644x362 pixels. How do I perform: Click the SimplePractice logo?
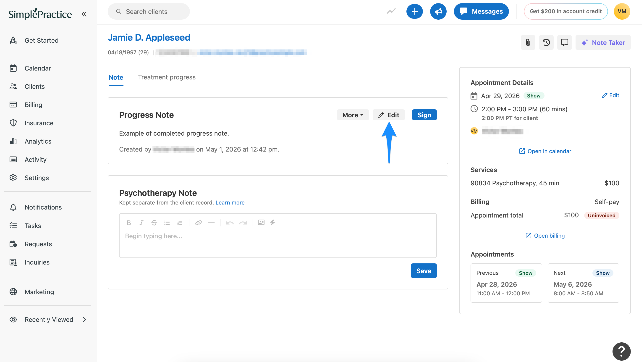click(40, 14)
